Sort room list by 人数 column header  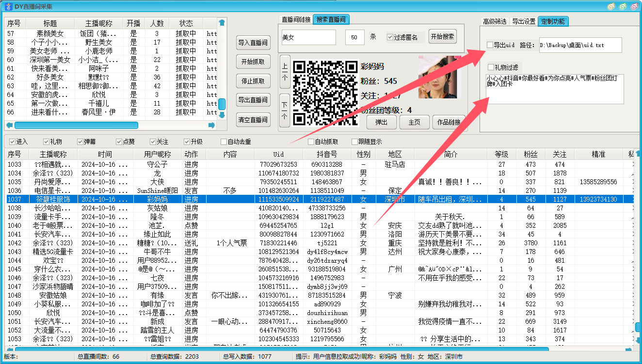tap(157, 23)
